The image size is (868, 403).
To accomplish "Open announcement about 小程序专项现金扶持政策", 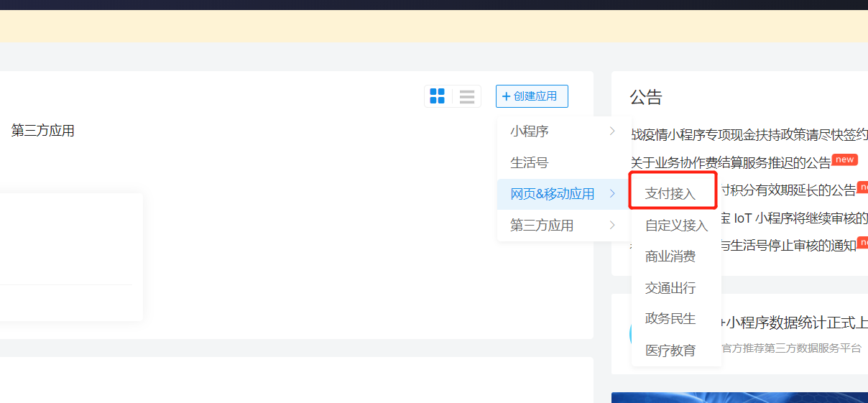I will [749, 134].
